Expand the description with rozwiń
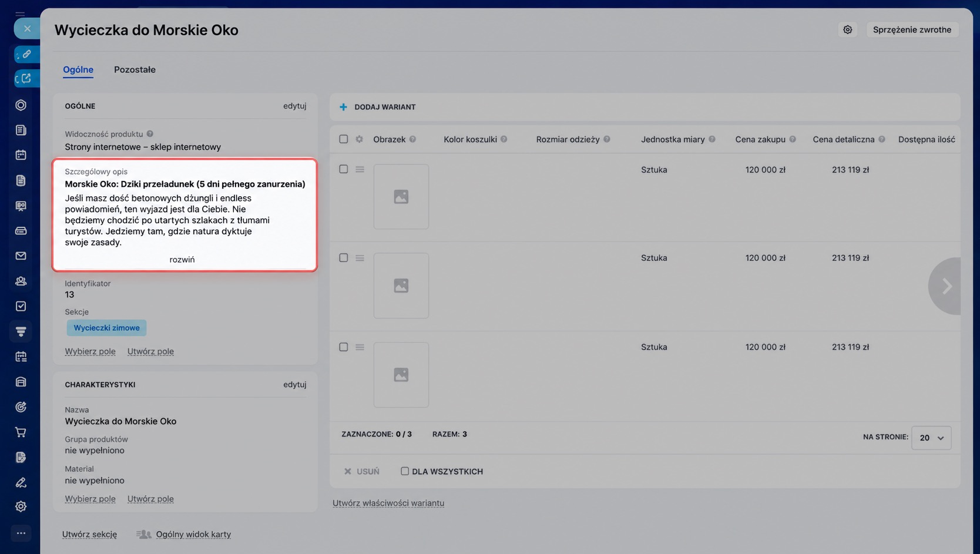The width and height of the screenshot is (980, 554). click(x=182, y=260)
